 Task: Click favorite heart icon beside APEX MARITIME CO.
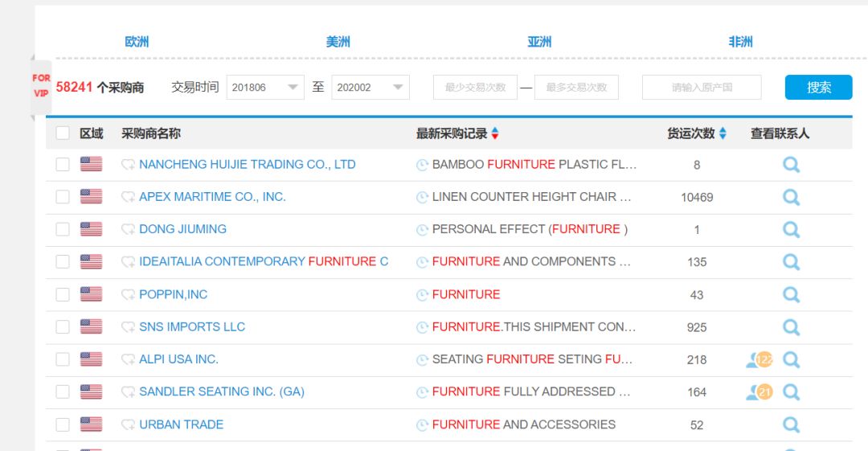(128, 197)
